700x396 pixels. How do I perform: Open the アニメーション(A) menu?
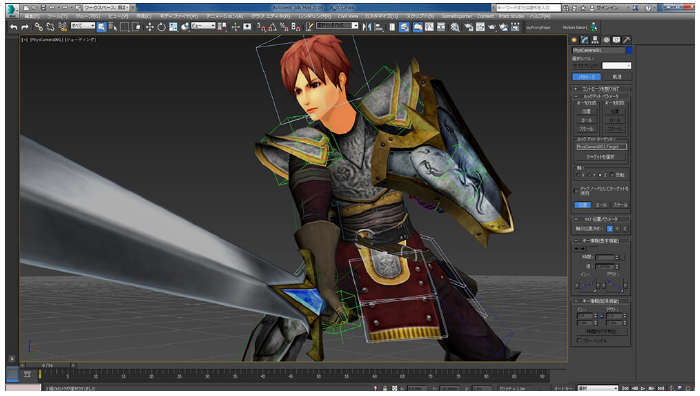[x=224, y=17]
